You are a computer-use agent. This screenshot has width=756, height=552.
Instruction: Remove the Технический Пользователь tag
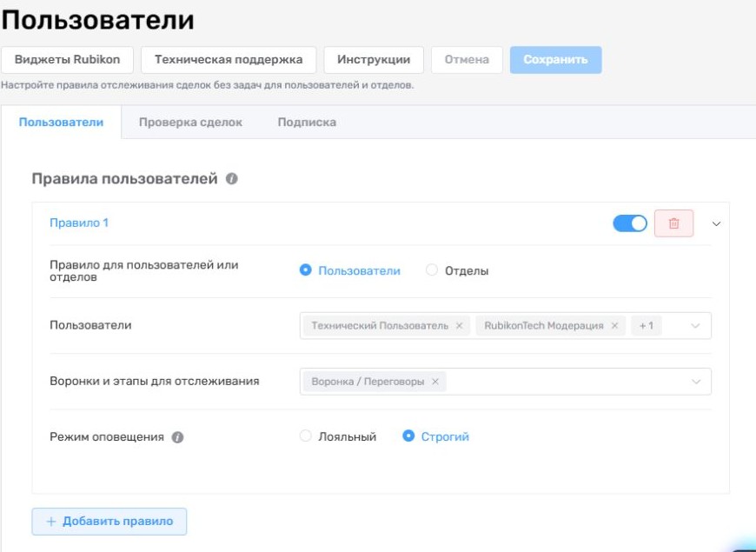click(459, 326)
